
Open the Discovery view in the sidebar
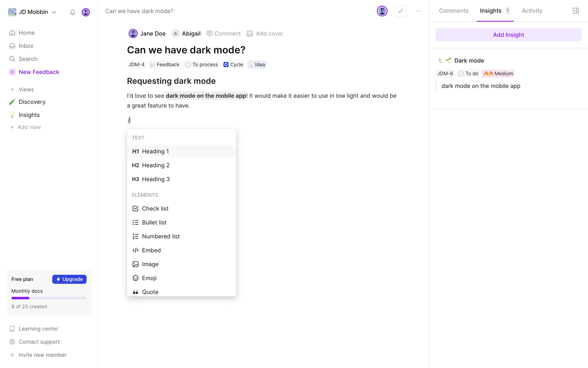tap(32, 102)
